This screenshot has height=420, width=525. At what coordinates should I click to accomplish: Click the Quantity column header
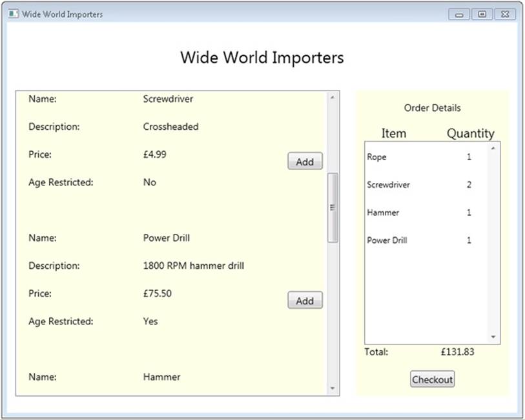pyautogui.click(x=470, y=133)
